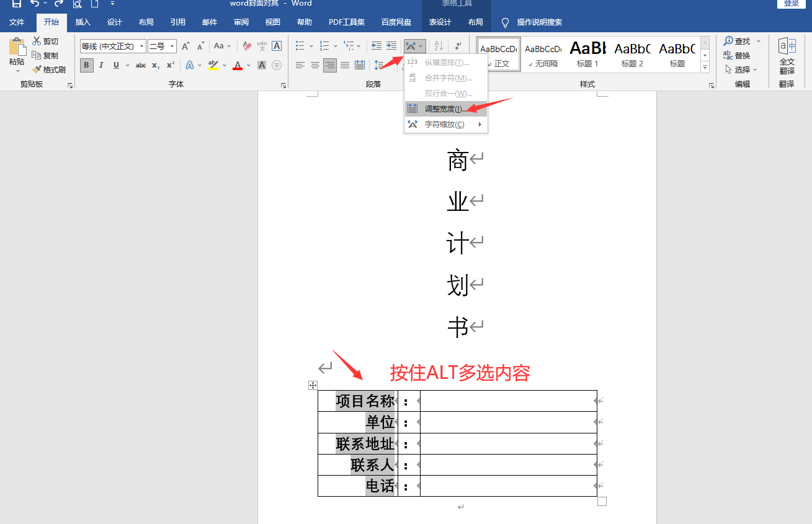Open the 文件 (File) tab
812x524 pixels.
pos(17,22)
